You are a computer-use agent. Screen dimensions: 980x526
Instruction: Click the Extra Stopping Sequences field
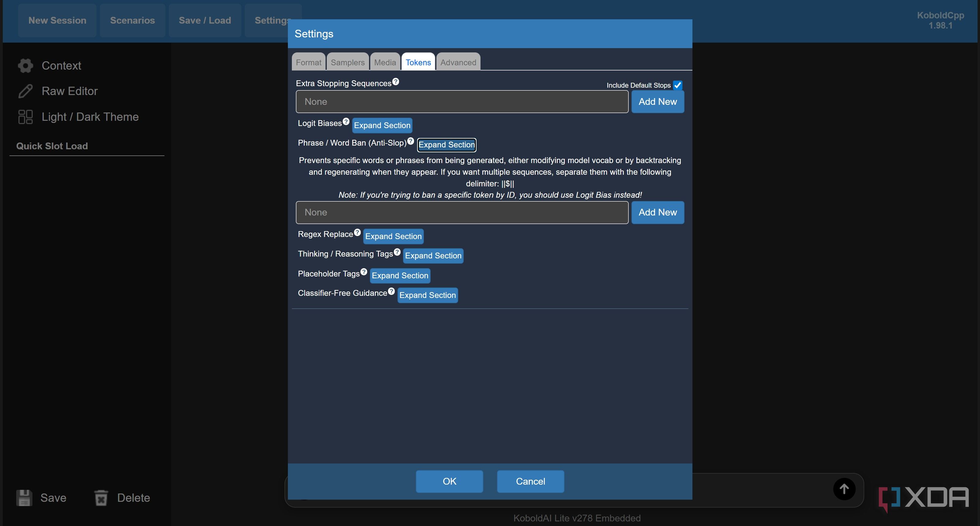point(462,102)
